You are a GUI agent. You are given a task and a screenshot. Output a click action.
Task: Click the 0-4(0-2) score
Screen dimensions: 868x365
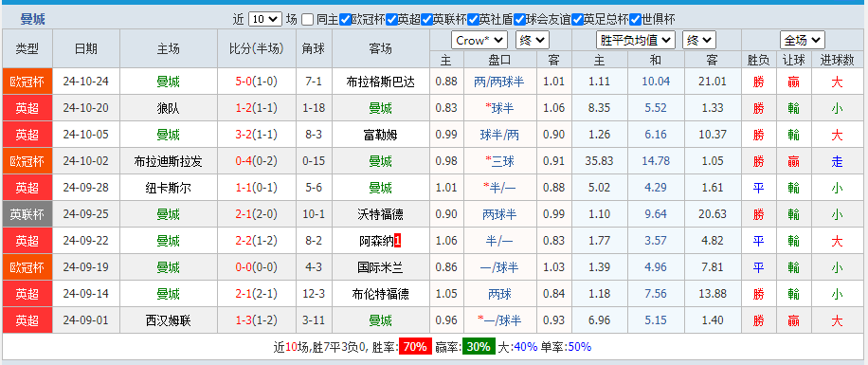click(256, 161)
